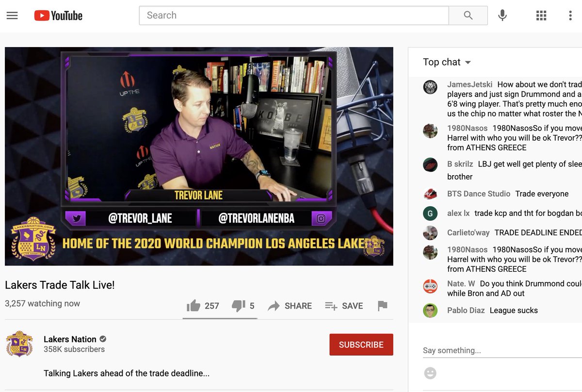Screen dimensions: 582x392
Task: Select the username BTS Dance Studio
Action: 479,194
